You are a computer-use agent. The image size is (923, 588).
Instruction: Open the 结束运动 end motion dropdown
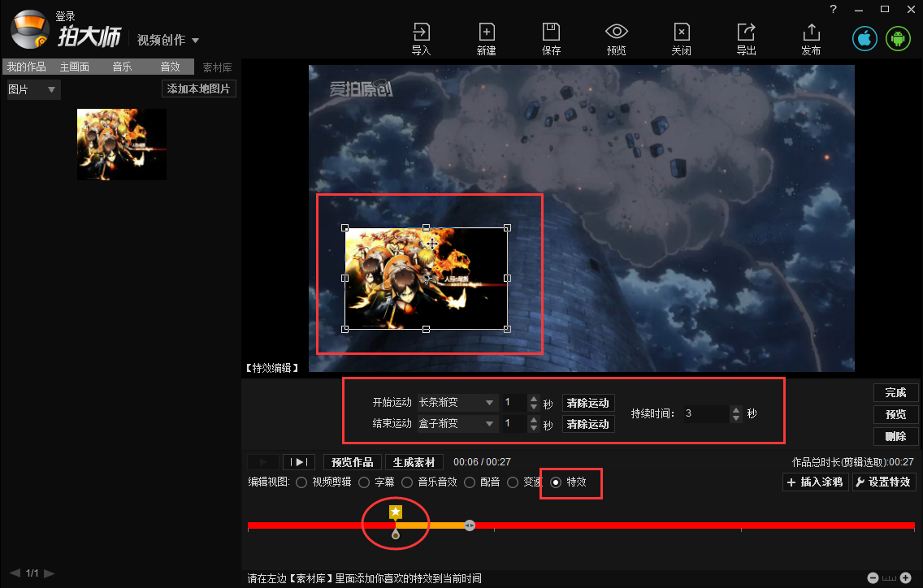click(457, 423)
